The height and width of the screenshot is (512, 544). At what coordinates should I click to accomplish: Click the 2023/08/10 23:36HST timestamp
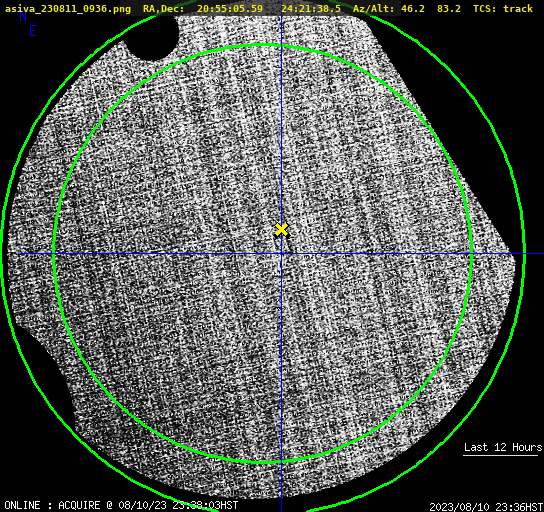(486, 507)
